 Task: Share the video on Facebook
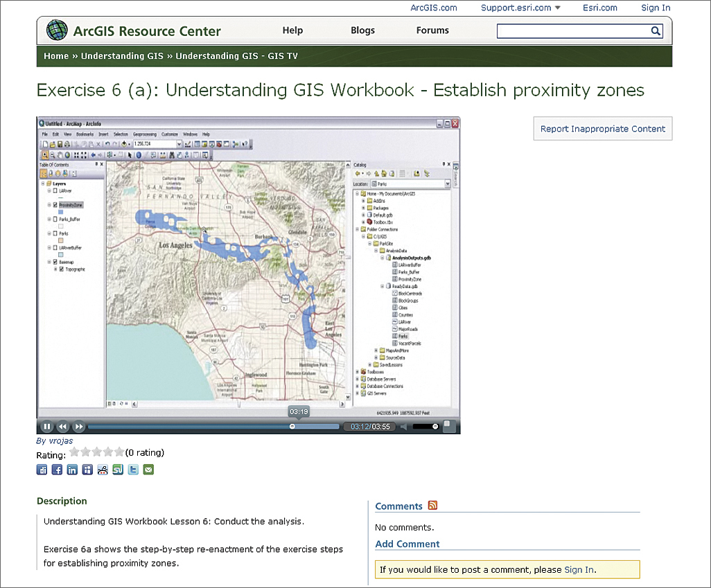click(57, 470)
